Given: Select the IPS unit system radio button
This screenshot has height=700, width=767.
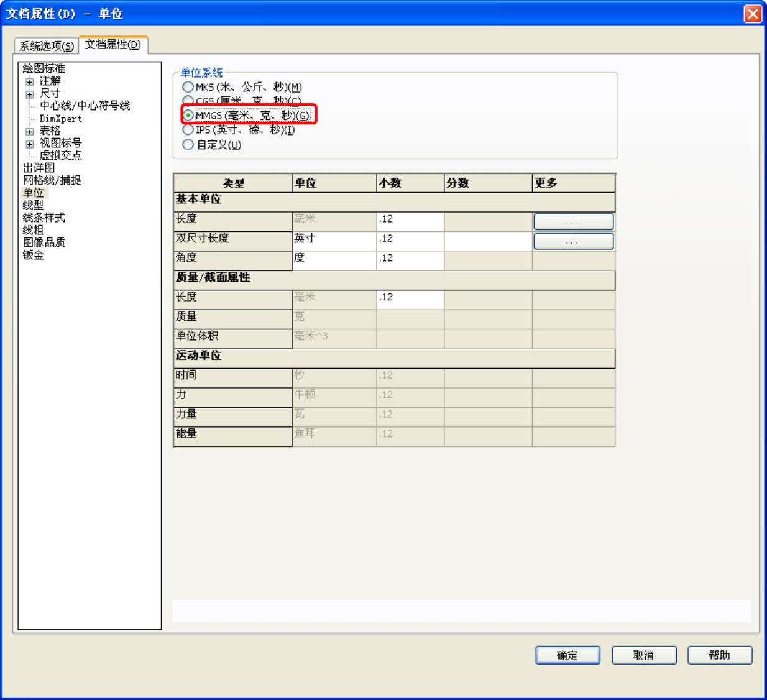Looking at the screenshot, I should (x=188, y=130).
